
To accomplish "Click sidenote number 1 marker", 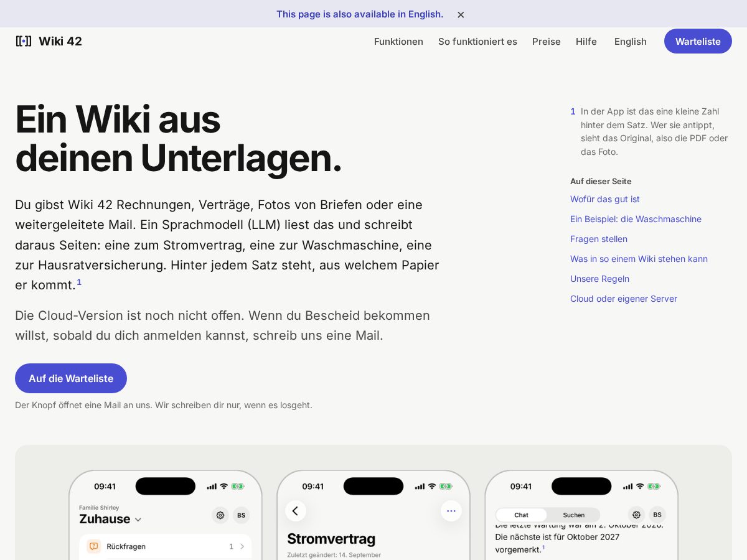I will pyautogui.click(x=573, y=111).
